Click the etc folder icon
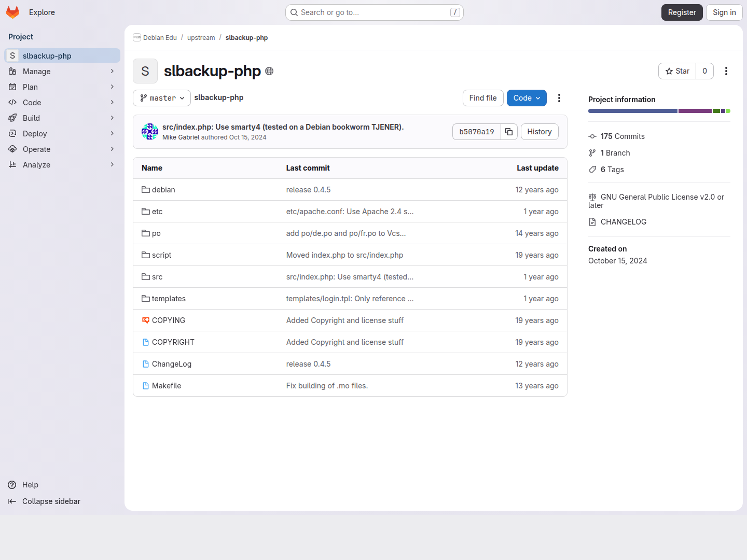This screenshot has width=747, height=560. click(x=146, y=212)
